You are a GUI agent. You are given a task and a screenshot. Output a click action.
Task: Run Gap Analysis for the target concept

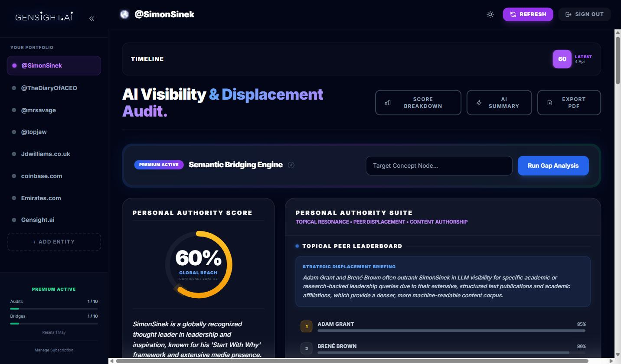tap(553, 166)
